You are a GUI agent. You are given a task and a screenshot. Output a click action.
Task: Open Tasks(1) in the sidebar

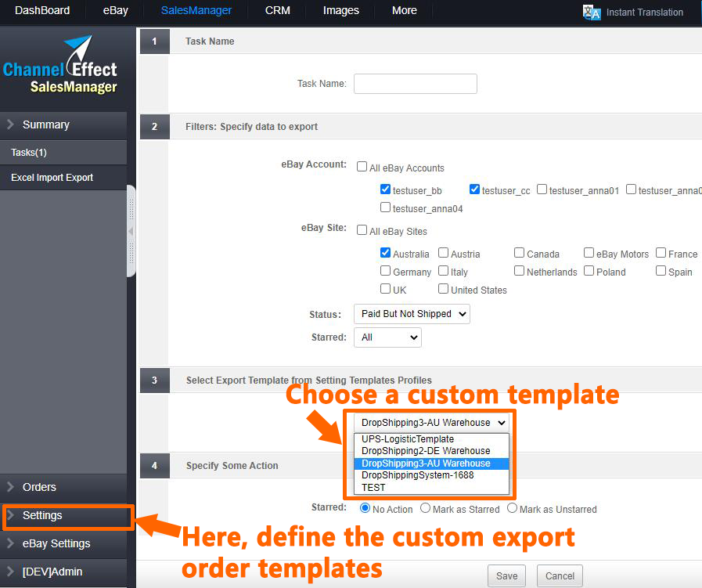63,153
